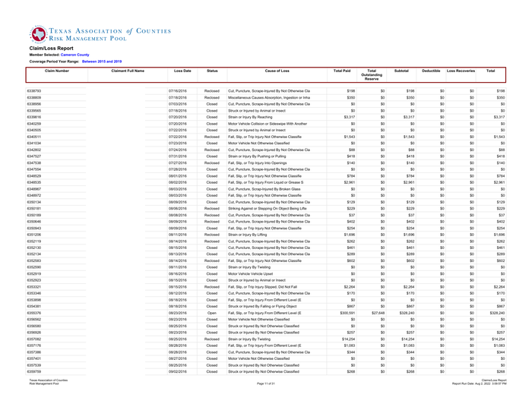Click the Cause of Loss column header
The width and height of the screenshot is (532, 410).
pos(277,71)
